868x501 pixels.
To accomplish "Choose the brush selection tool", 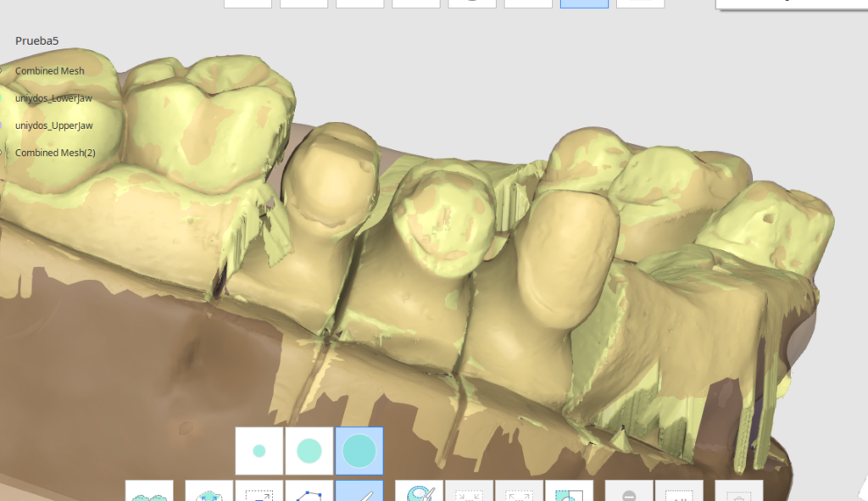I will (359, 491).
